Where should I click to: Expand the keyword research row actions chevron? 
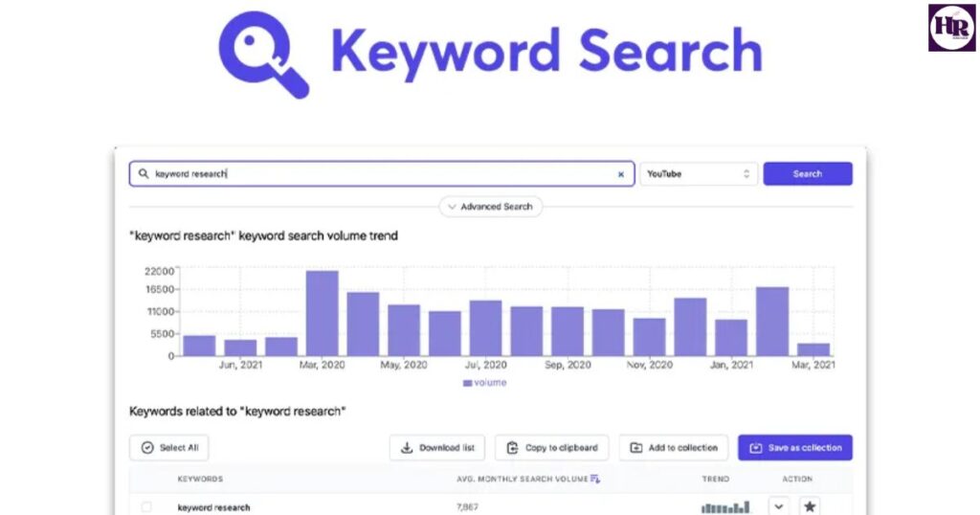point(779,506)
